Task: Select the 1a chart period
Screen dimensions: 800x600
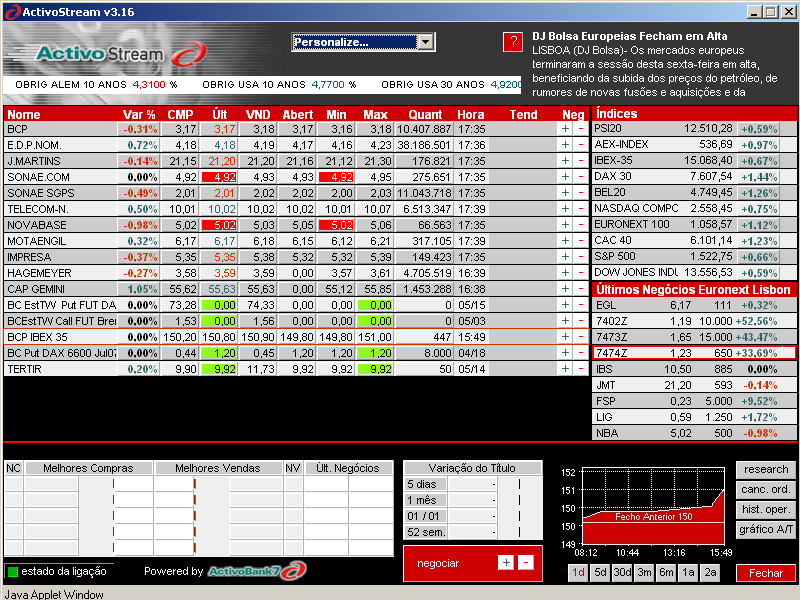Action: click(x=688, y=572)
